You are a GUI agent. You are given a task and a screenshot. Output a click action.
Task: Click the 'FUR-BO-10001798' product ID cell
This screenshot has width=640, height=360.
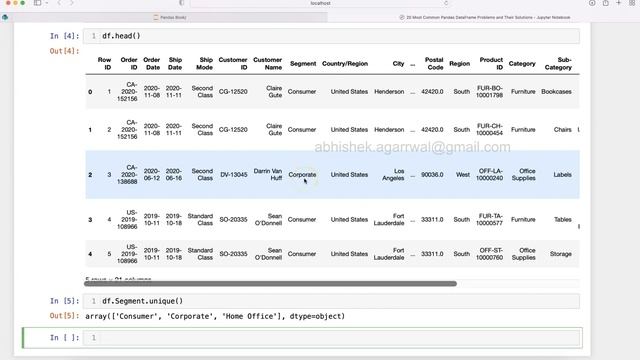click(489, 92)
